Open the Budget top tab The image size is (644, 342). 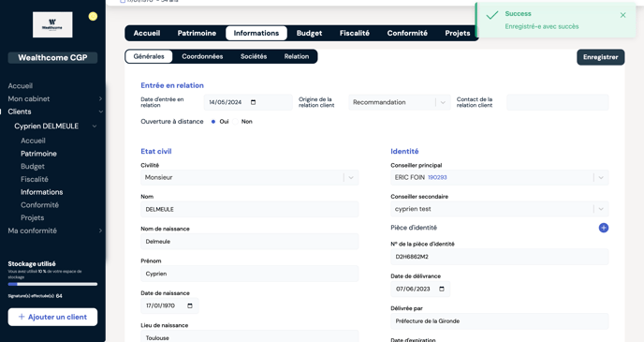pyautogui.click(x=309, y=34)
